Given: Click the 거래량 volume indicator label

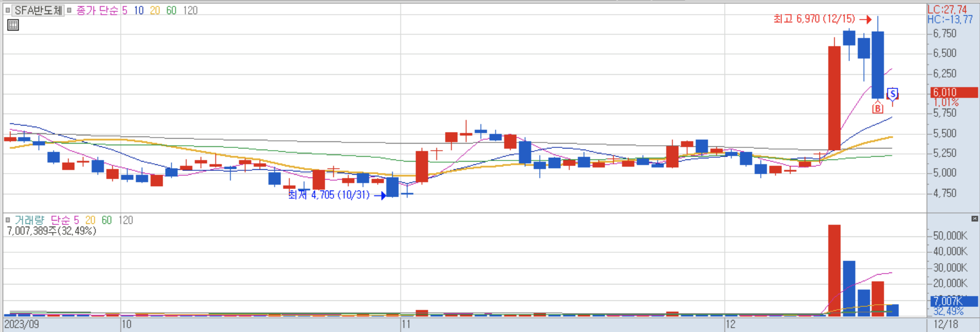Looking at the screenshot, I should 29,220.
